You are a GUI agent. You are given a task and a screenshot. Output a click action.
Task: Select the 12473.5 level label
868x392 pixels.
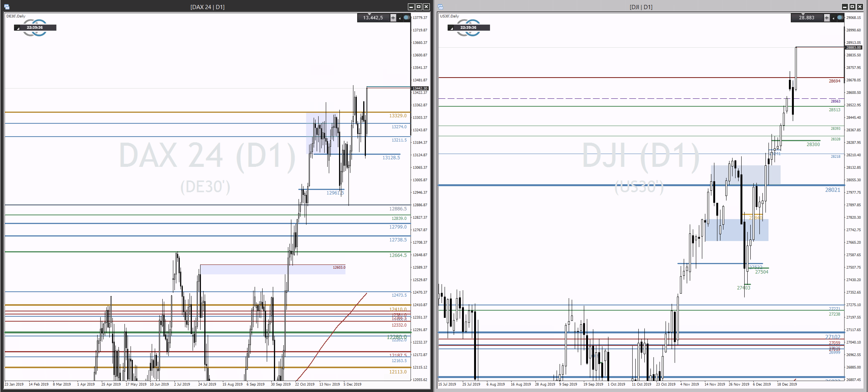tap(399, 295)
